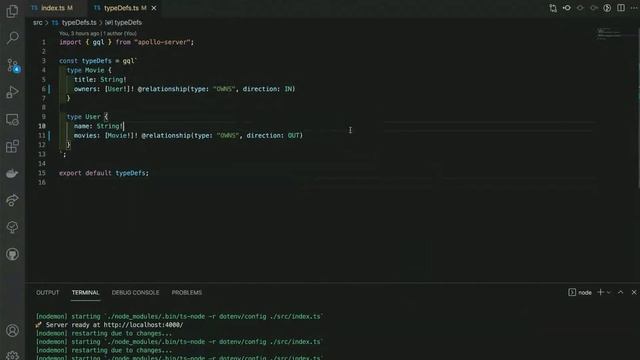Screen dimensions: 640x360
Task: Click the compare changes icon in editor toolbar
Action: click(553, 8)
